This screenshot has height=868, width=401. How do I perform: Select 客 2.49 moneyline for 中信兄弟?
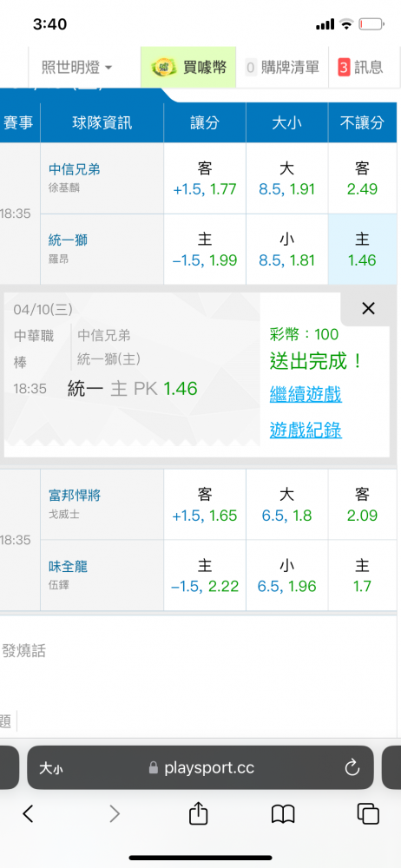(x=362, y=179)
